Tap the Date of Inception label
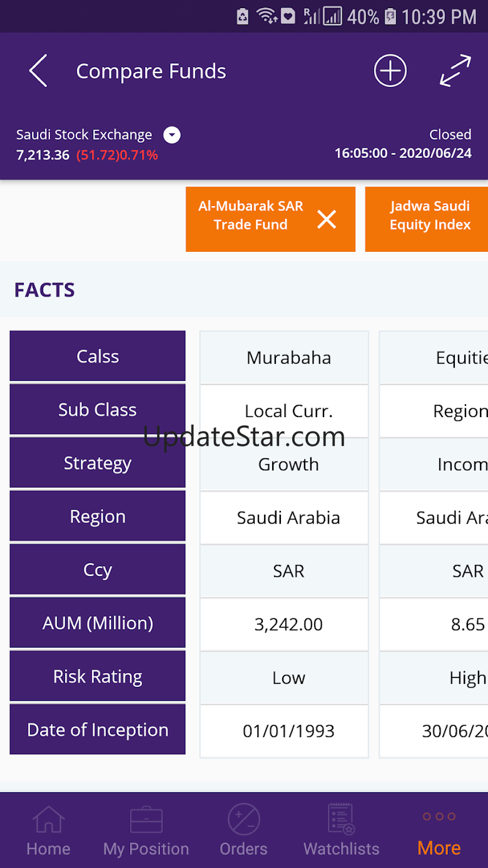This screenshot has width=488, height=868. point(98,730)
